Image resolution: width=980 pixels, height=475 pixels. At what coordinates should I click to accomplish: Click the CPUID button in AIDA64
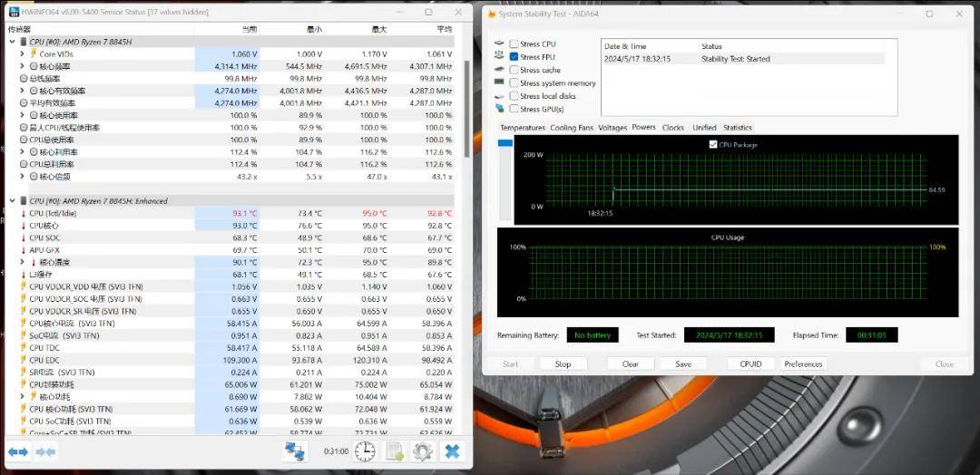(750, 364)
